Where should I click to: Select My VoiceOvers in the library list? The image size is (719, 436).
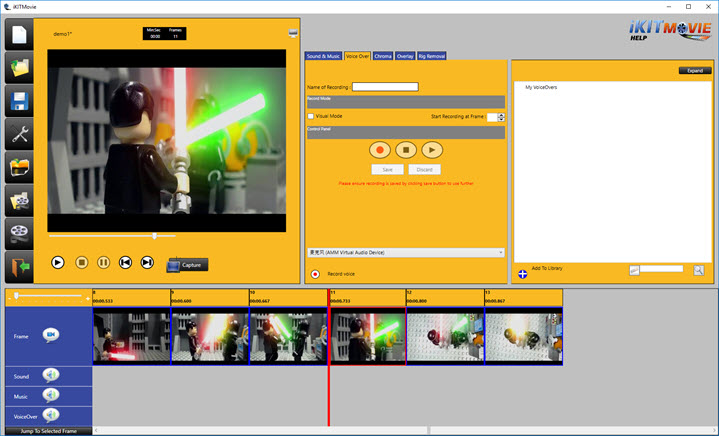click(x=541, y=87)
